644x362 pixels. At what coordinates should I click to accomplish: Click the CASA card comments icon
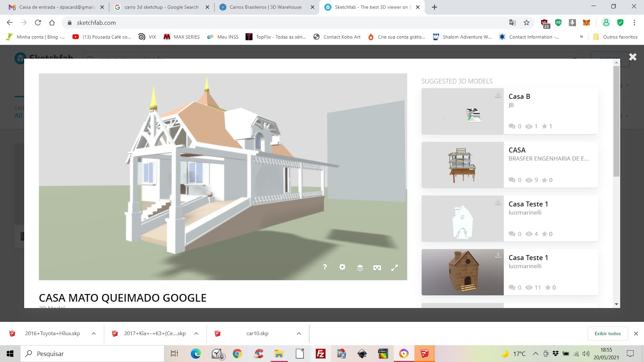click(512, 180)
